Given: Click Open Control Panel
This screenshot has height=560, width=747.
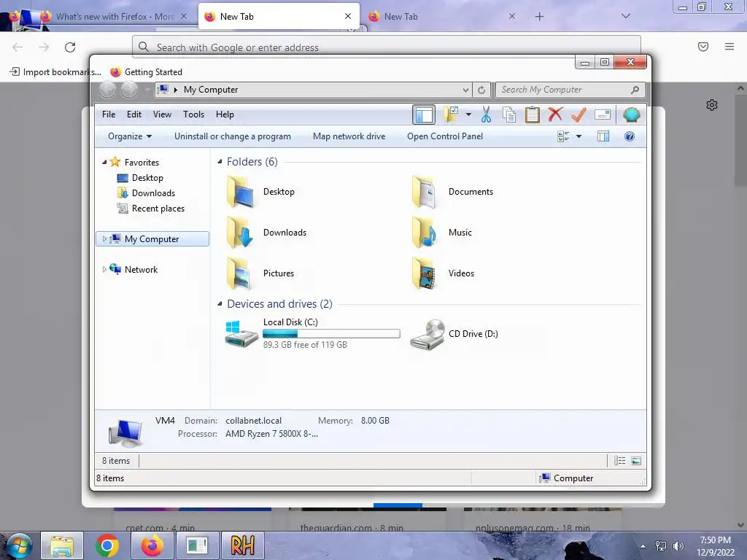Looking at the screenshot, I should coord(445,136).
